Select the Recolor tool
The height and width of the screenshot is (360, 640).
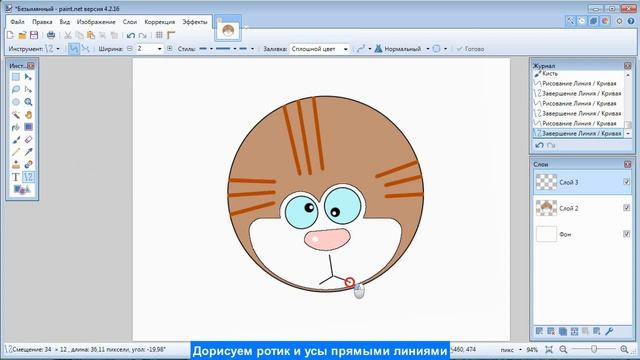click(x=28, y=164)
